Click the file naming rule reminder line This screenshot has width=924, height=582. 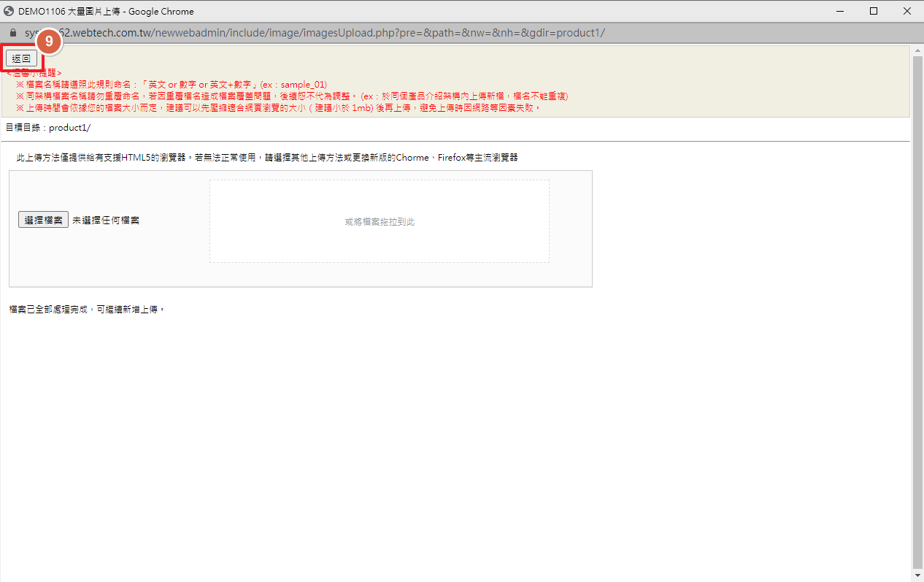(x=172, y=85)
